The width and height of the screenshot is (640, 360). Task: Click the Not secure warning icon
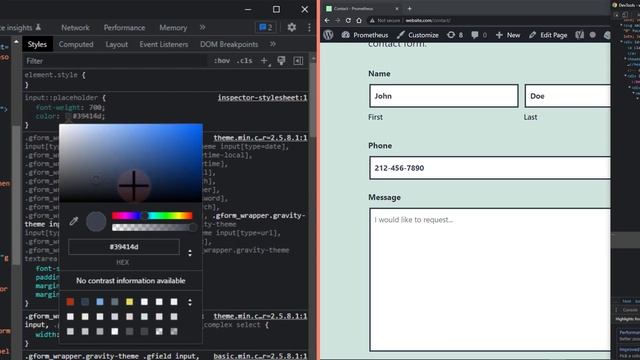click(372, 20)
